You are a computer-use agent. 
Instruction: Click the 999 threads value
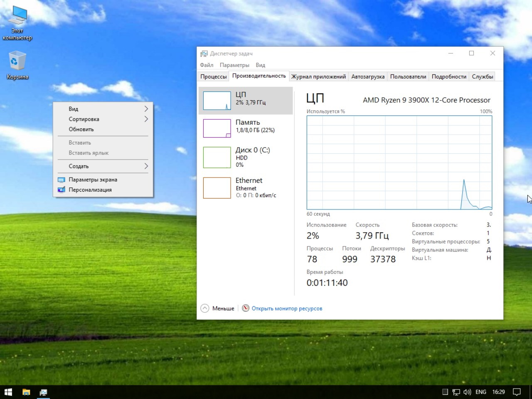click(350, 259)
